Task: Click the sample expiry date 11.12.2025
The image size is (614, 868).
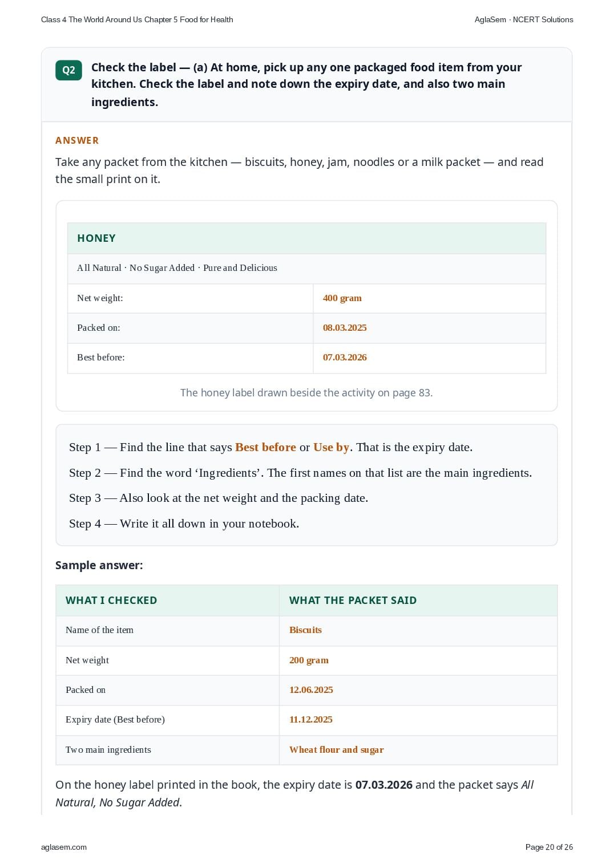Action: coord(310,720)
